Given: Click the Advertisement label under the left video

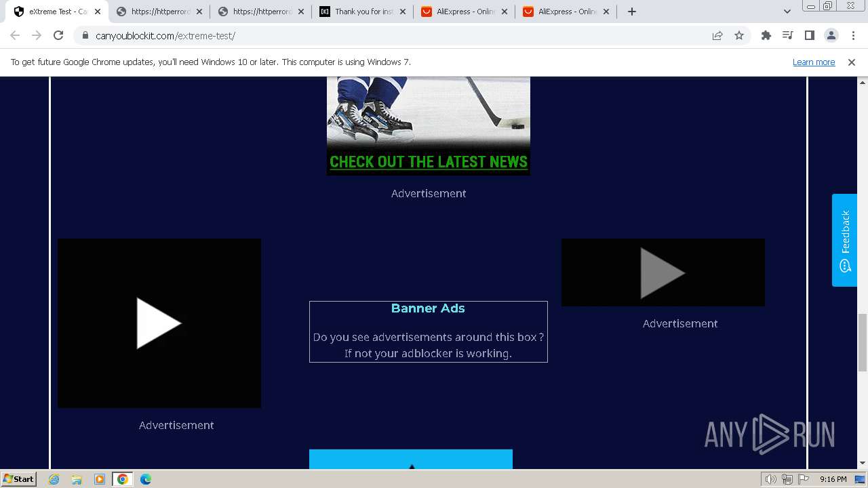Looking at the screenshot, I should click(176, 425).
